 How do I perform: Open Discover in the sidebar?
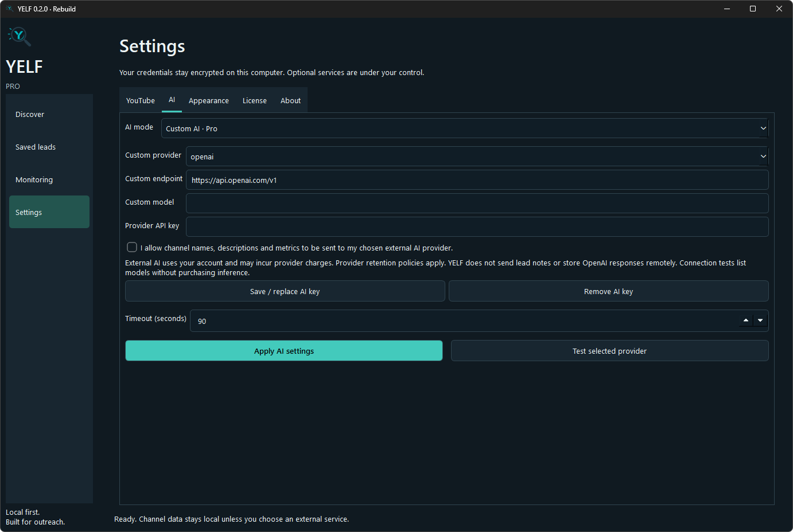pos(49,114)
